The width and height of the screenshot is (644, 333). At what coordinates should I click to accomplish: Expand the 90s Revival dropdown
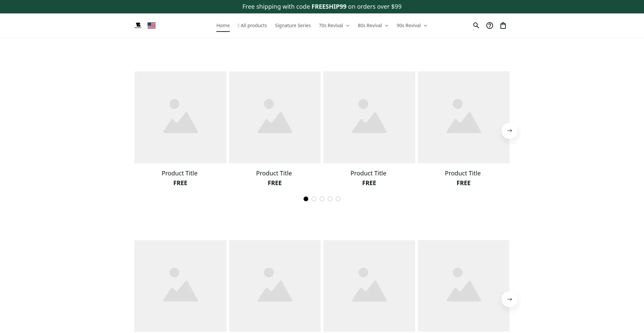point(412,25)
